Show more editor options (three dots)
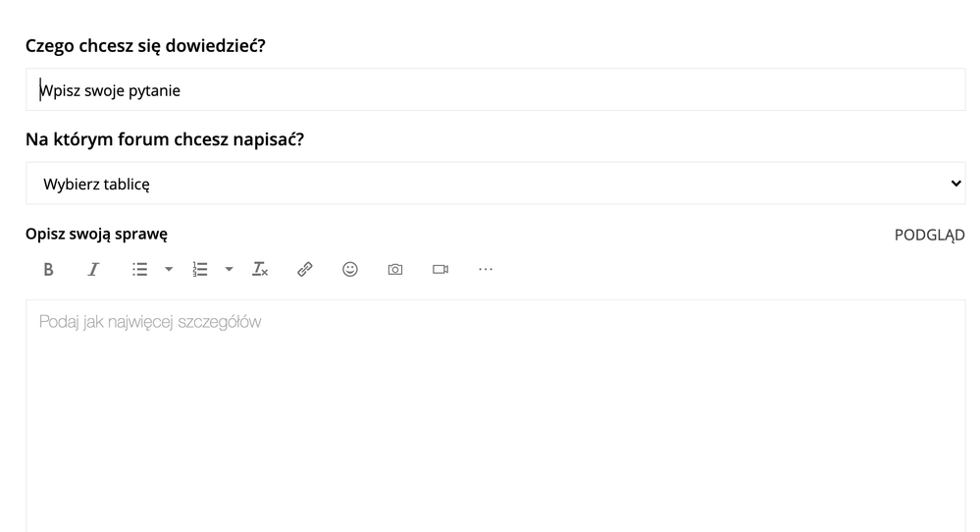 point(486,269)
